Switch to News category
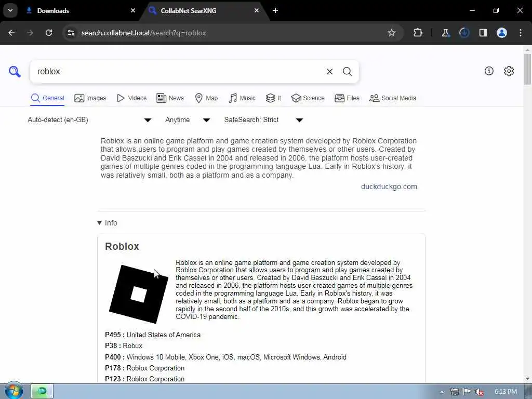The height and width of the screenshot is (399, 532). tap(170, 98)
